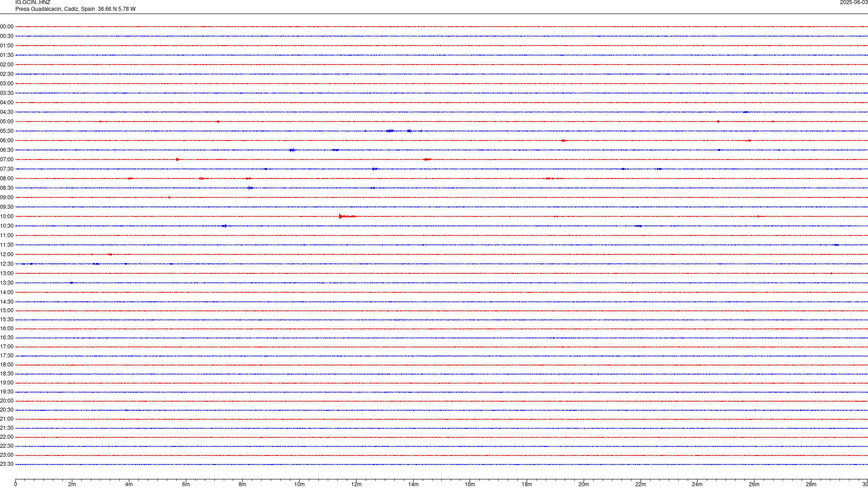Select the 12:30 trace time label
The width and height of the screenshot is (868, 488).
7,264
